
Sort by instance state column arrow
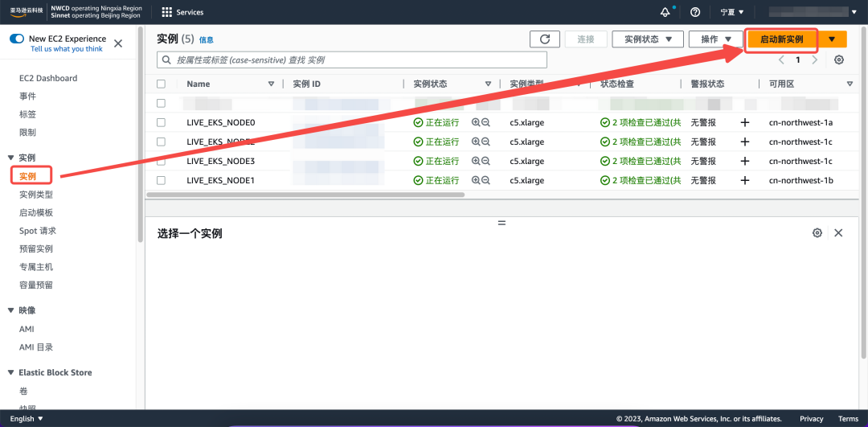[489, 84]
